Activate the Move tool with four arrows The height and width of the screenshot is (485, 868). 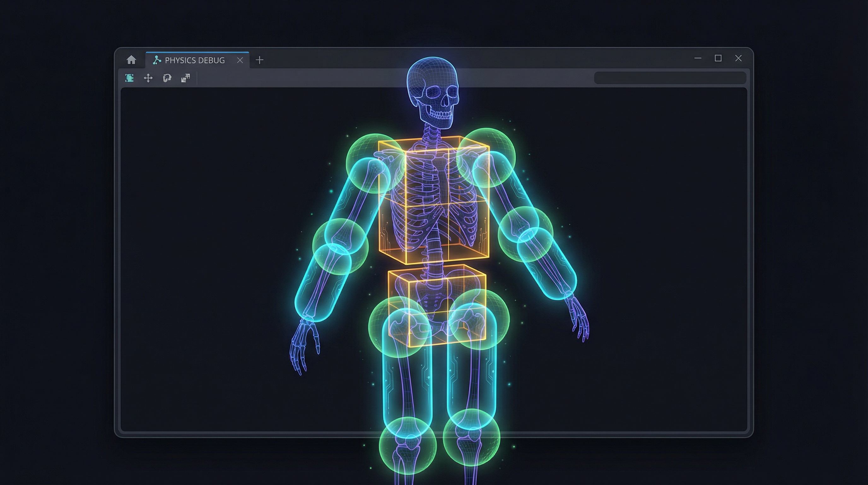pos(148,78)
